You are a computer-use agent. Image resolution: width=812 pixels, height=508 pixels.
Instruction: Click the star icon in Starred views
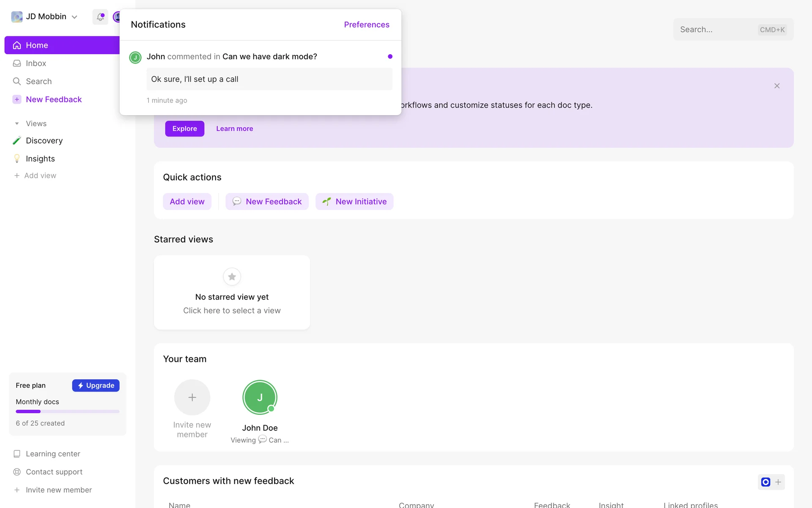tap(232, 277)
